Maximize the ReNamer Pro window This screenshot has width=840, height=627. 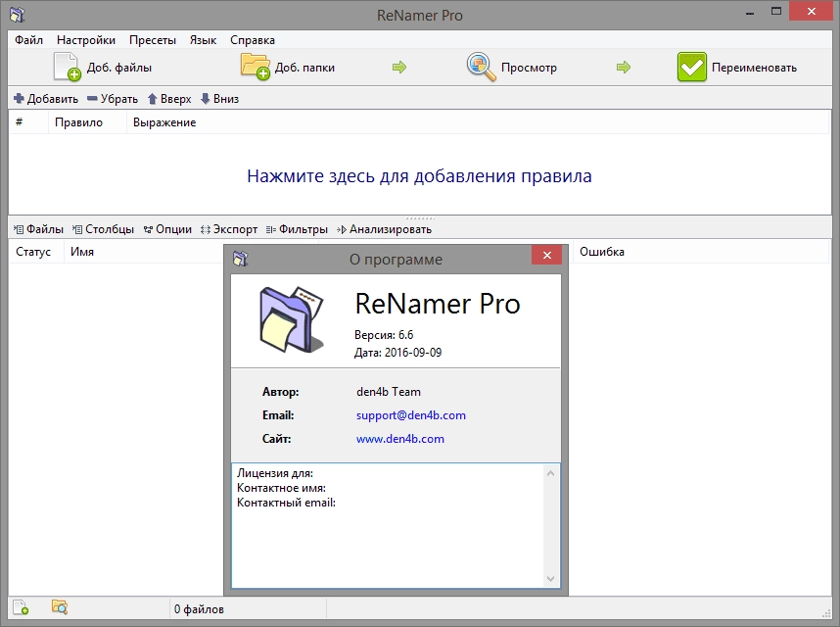[x=776, y=11]
